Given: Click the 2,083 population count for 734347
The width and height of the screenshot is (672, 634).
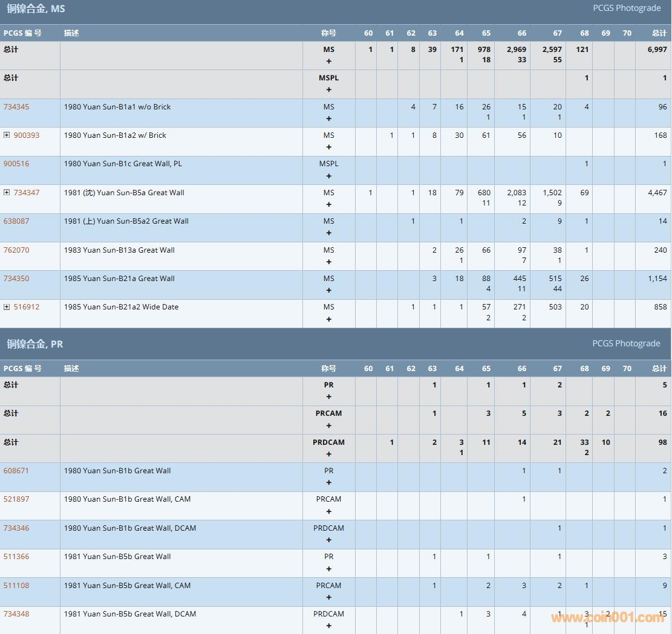Looking at the screenshot, I should [517, 193].
